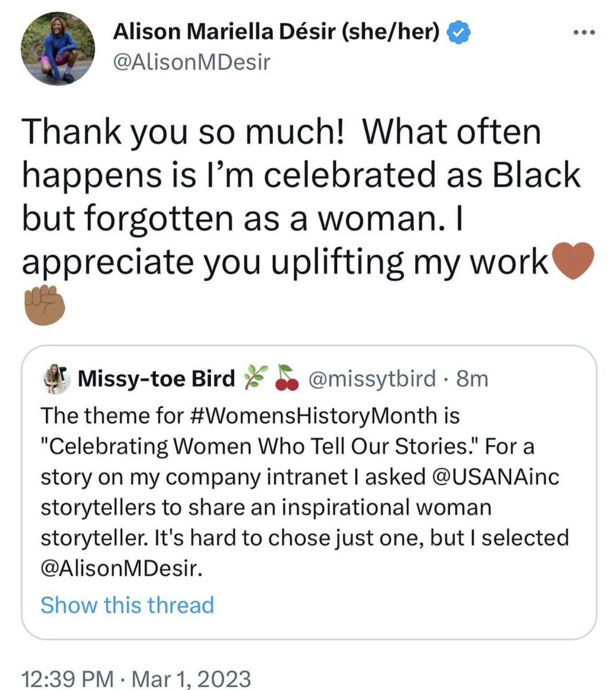
Task: Click the brown heart emoji
Action: [x=573, y=260]
